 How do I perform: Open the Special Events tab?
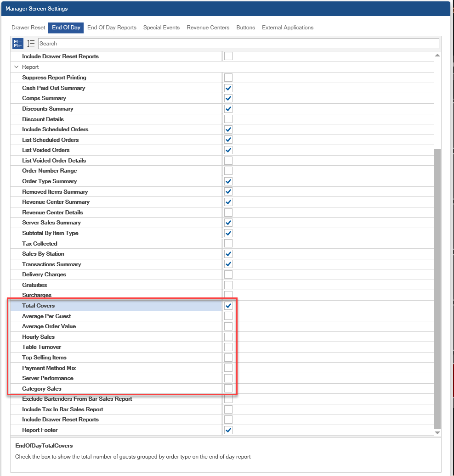[161, 28]
